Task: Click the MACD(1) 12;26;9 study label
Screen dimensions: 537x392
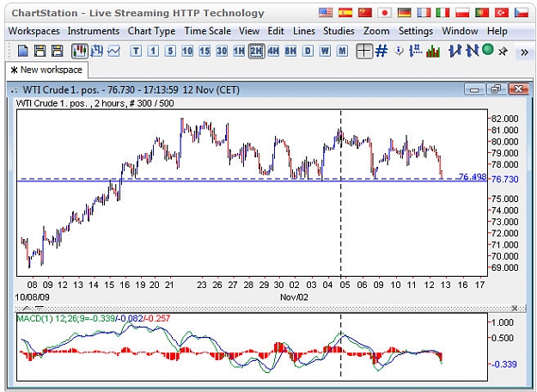Action: click(x=94, y=318)
